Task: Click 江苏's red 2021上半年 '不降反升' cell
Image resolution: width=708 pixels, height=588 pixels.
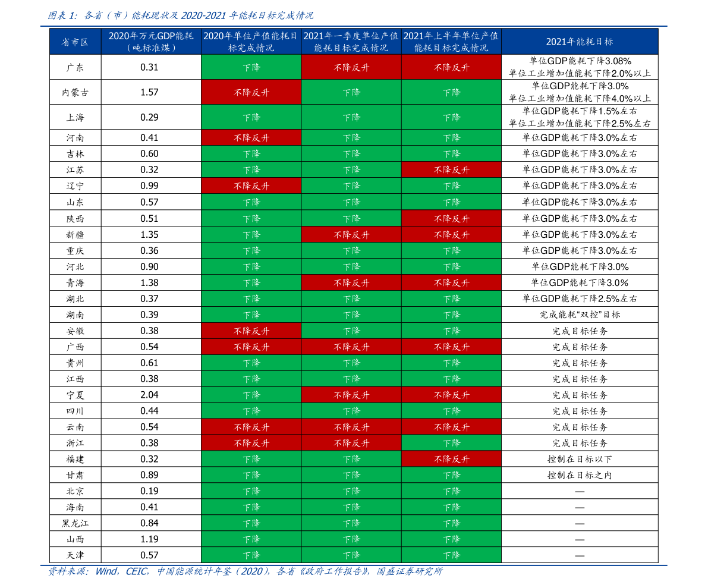Action: (x=452, y=170)
